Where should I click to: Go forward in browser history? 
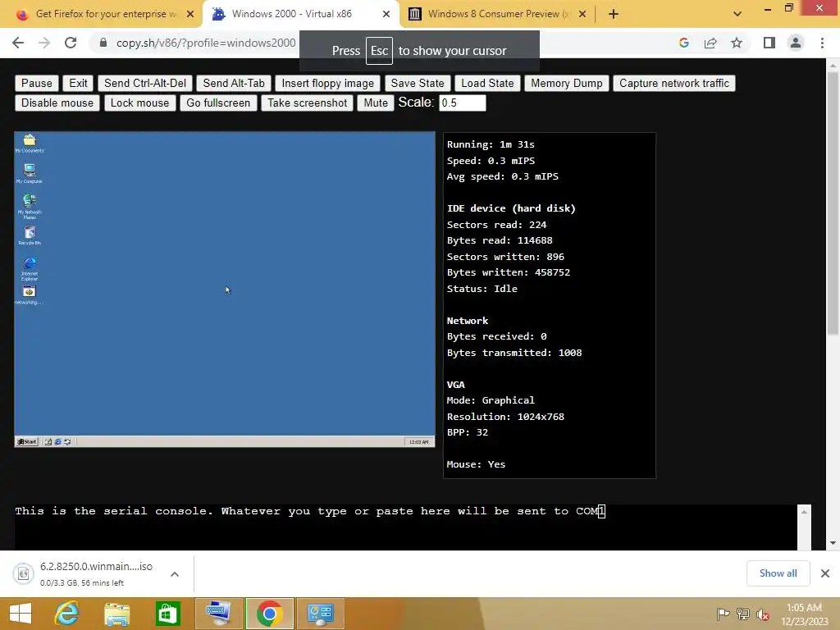pyautogui.click(x=44, y=43)
